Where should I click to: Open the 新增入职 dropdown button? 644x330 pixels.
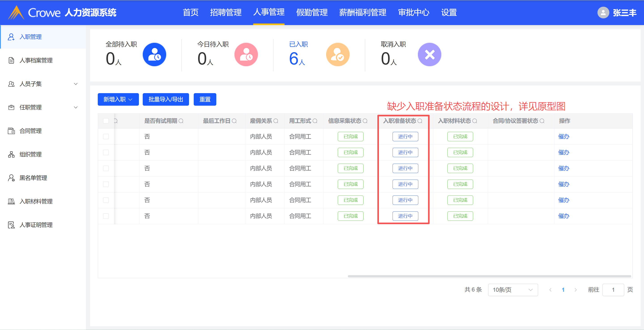click(x=118, y=99)
